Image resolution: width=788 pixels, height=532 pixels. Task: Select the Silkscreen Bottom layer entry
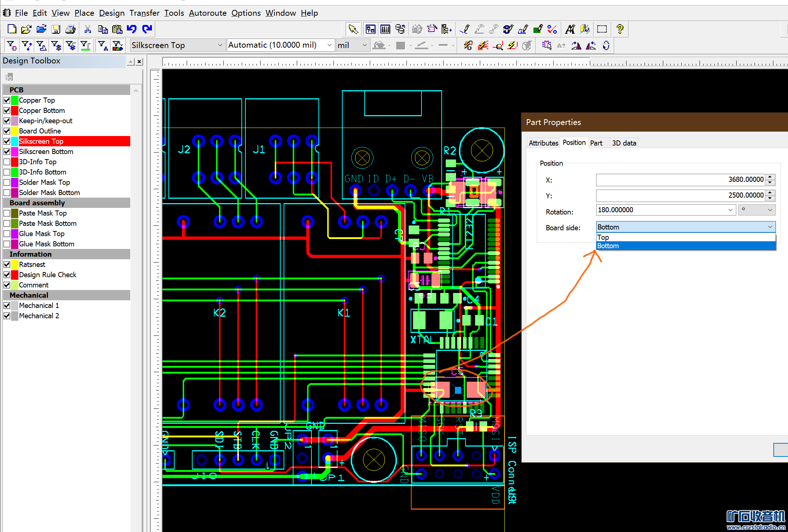pos(46,151)
